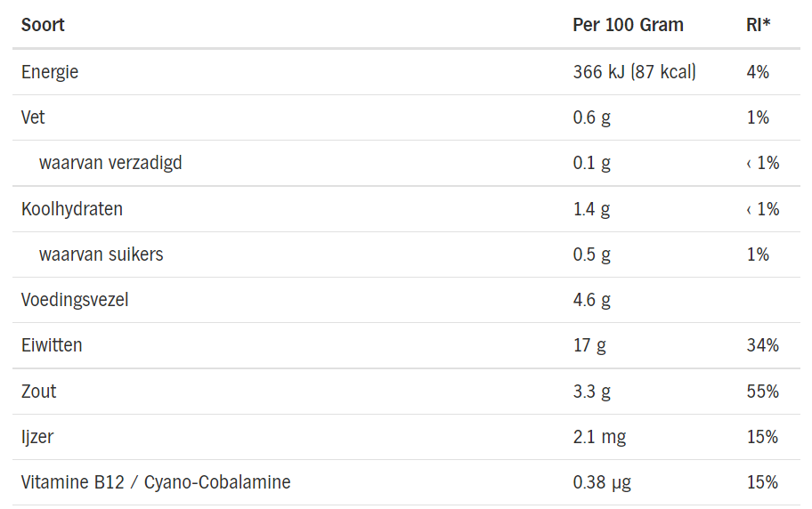Select the Vet row label

pos(33,117)
